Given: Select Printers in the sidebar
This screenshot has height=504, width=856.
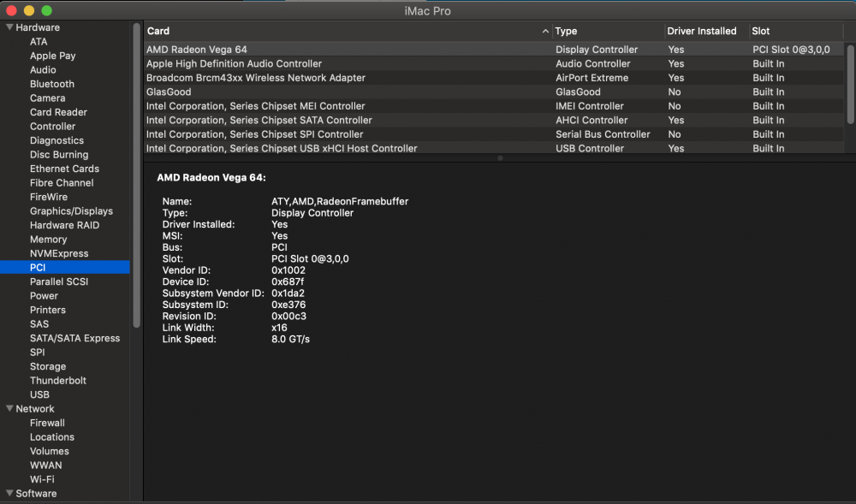Looking at the screenshot, I should click(x=47, y=310).
